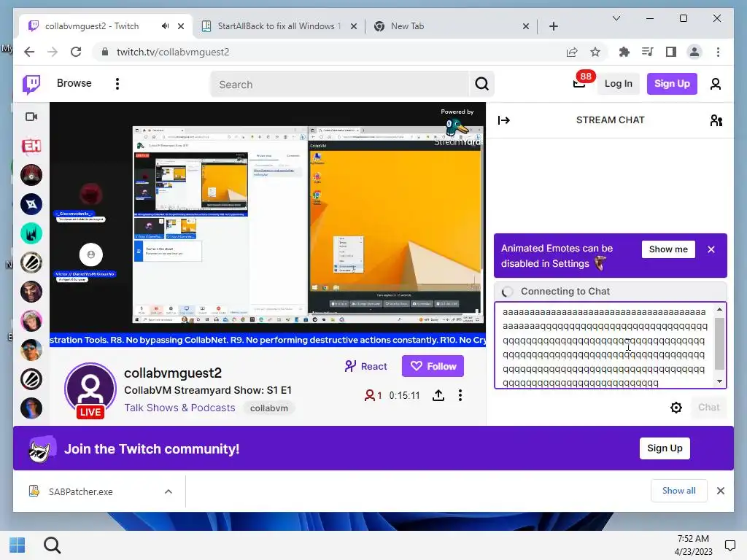747x560 pixels.
Task: Open the three-dot menu beside Browse
Action: click(117, 84)
